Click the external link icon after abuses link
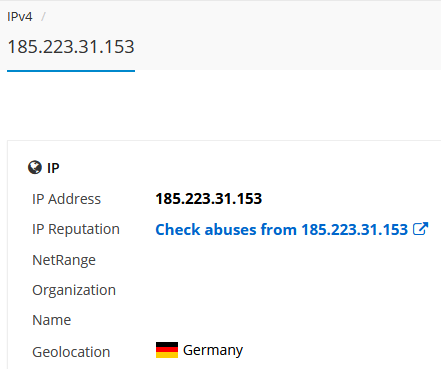 click(420, 229)
